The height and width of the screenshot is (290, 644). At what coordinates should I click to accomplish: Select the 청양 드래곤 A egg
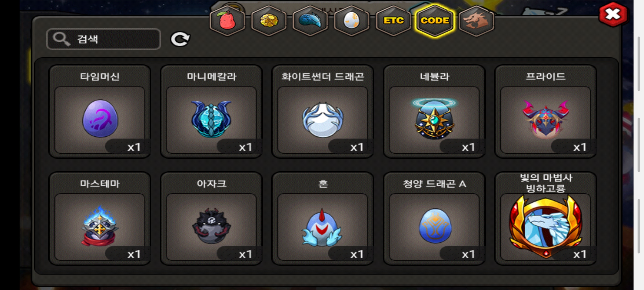(x=434, y=219)
